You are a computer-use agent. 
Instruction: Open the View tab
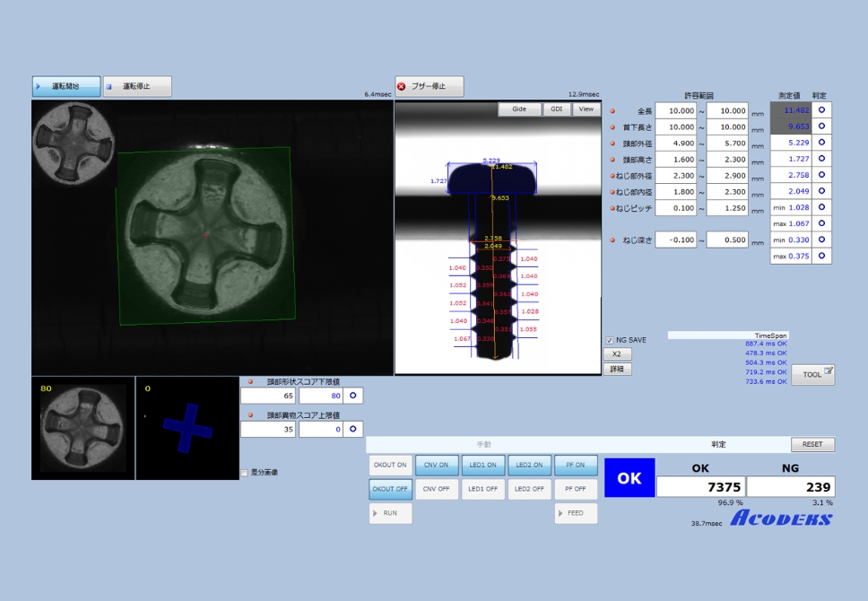(x=586, y=109)
